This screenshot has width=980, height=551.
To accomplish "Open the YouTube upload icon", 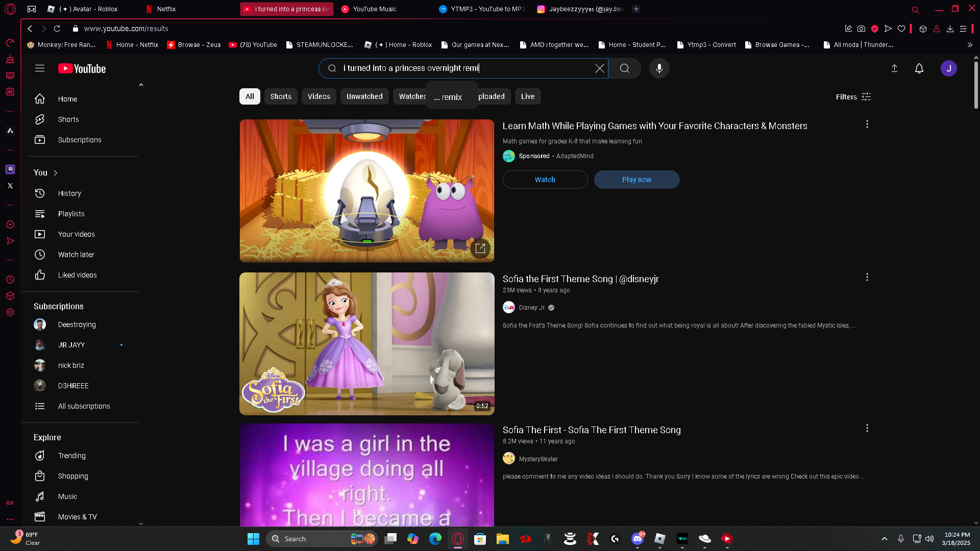I will click(894, 68).
